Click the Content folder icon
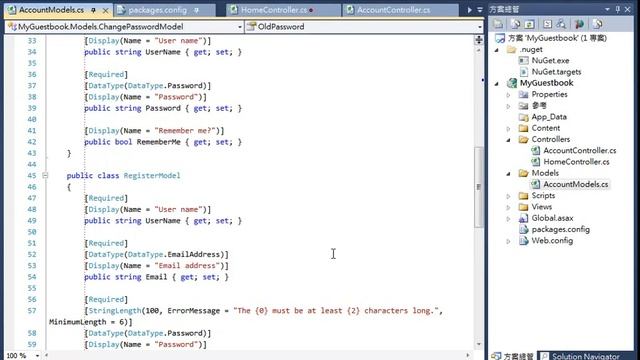640x360 pixels. click(523, 128)
